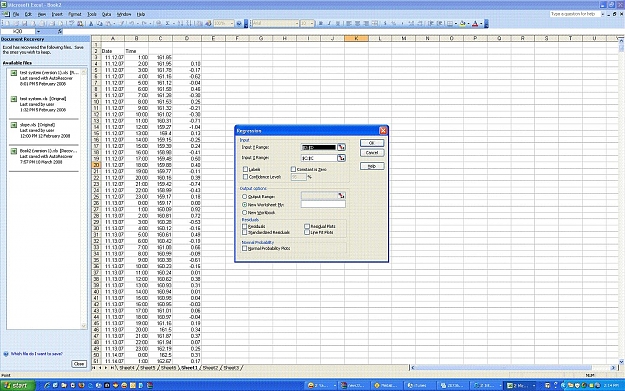Open the Undo history dropdown arrow
625x391 pixels.
tap(138, 23)
